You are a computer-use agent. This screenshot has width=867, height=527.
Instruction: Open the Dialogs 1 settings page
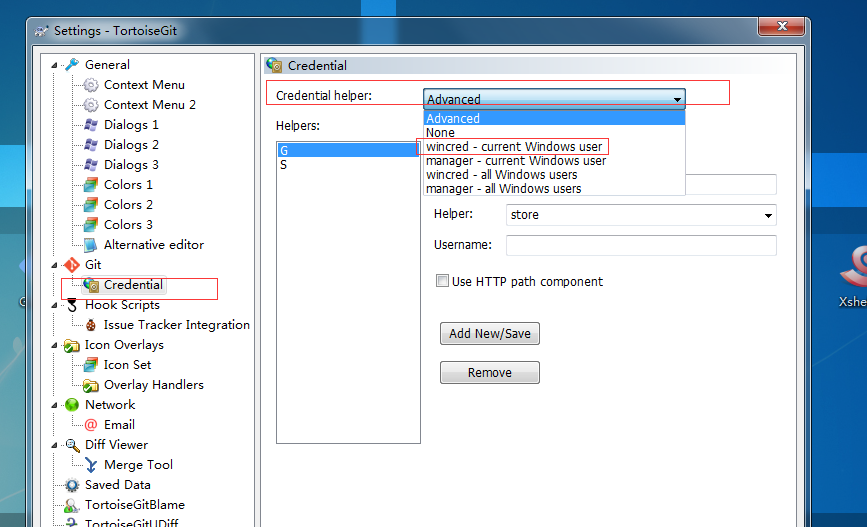pyautogui.click(x=131, y=125)
